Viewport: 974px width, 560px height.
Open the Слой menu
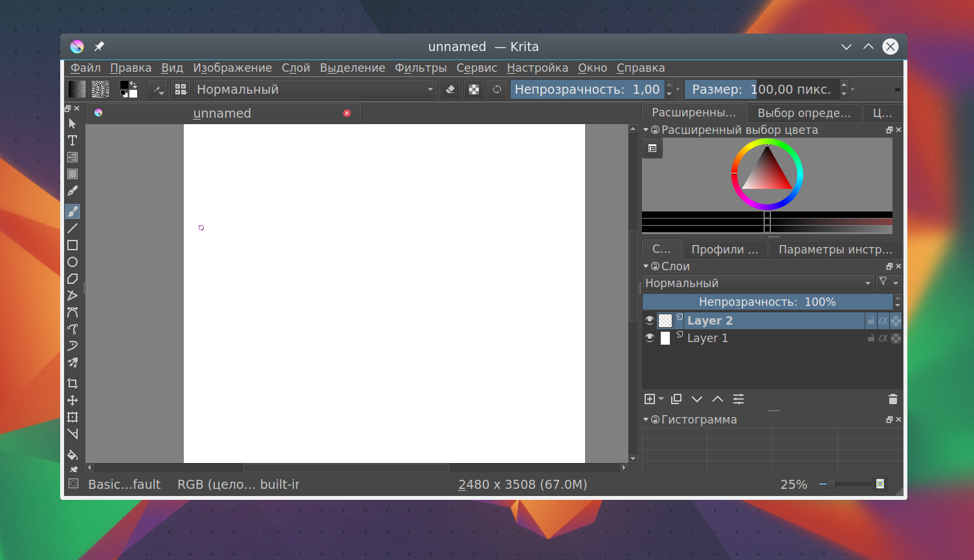pos(296,68)
